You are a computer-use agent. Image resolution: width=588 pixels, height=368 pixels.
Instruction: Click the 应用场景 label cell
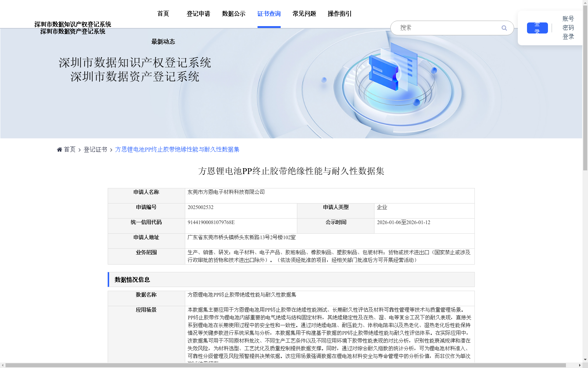coord(146,335)
